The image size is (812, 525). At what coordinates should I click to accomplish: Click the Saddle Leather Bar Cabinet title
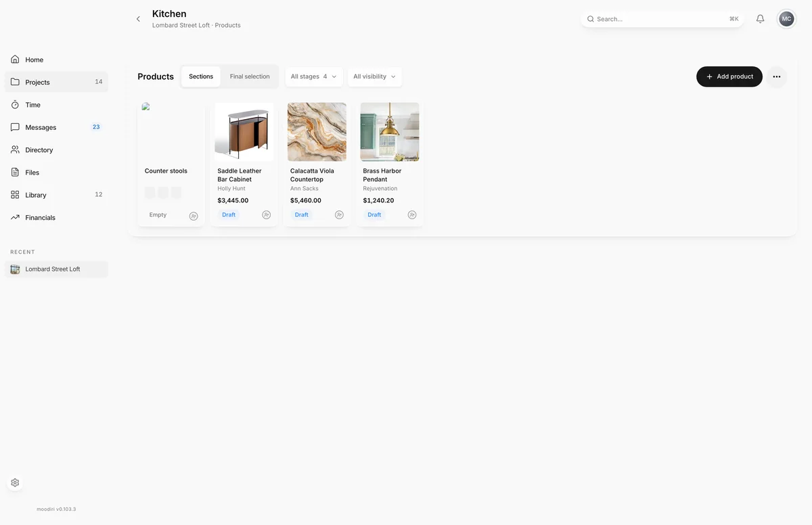(x=240, y=175)
